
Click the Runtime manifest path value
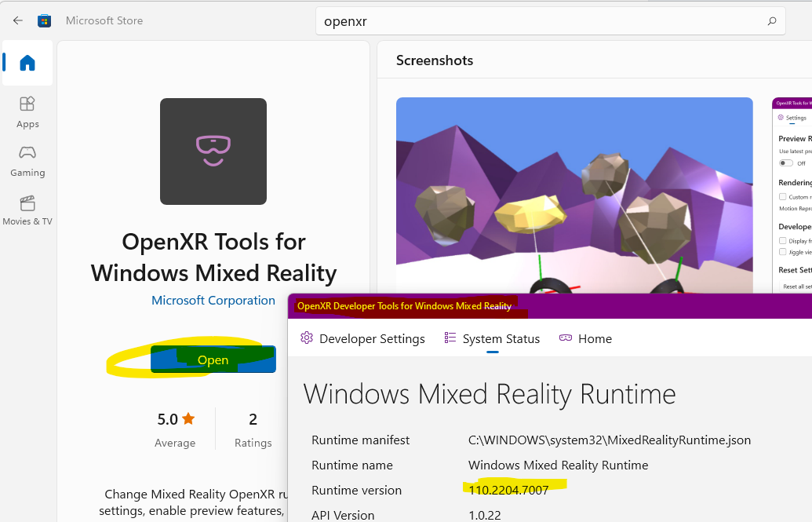610,440
